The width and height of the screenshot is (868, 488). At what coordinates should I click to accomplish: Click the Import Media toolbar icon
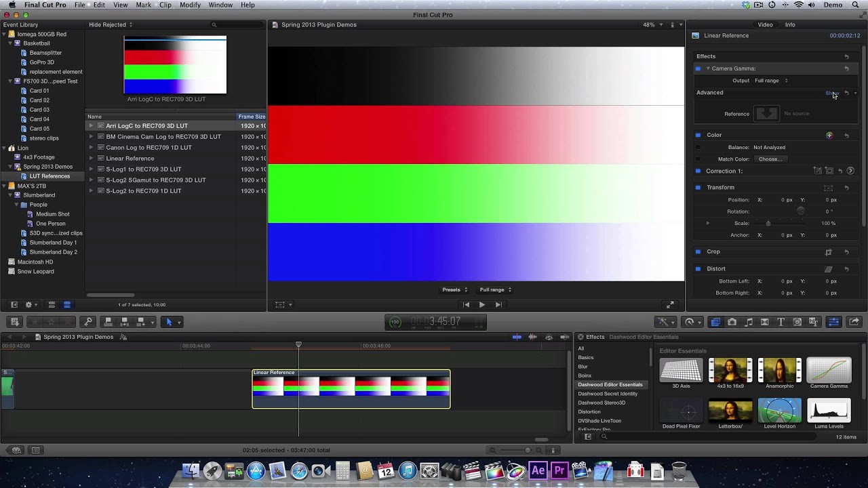coord(15,322)
